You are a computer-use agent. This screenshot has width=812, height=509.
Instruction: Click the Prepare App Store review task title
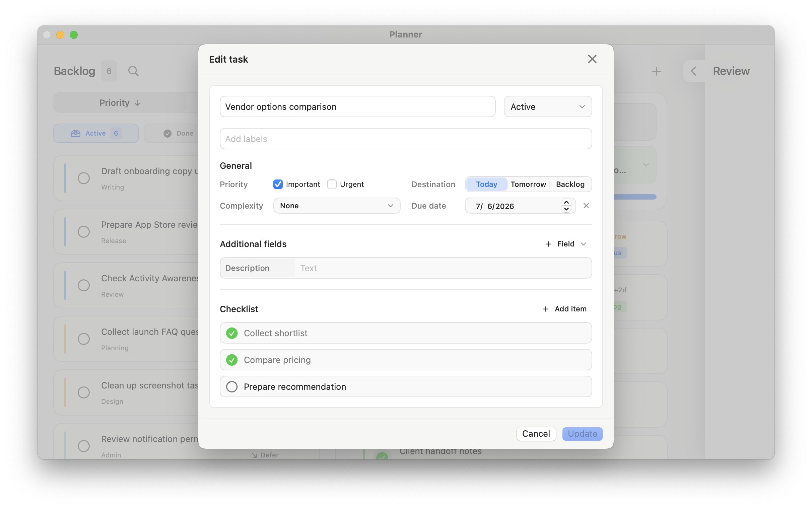click(x=150, y=225)
